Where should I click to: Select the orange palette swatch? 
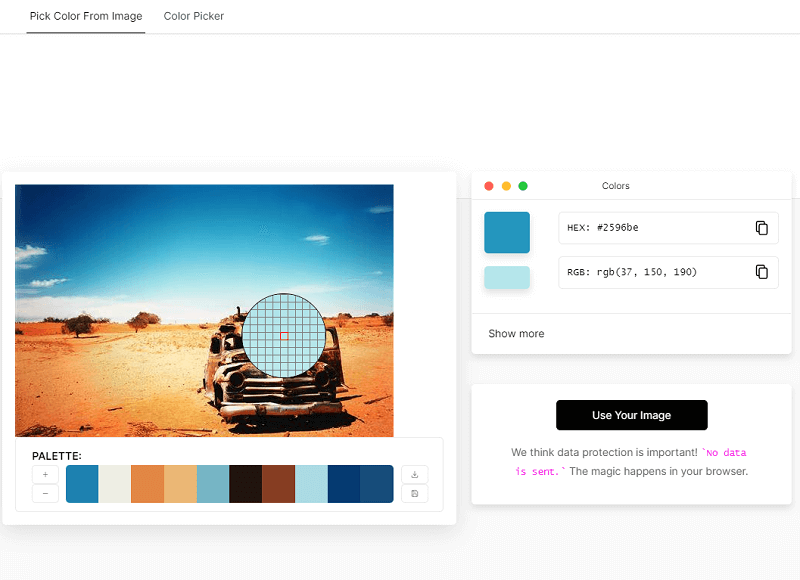[147, 484]
